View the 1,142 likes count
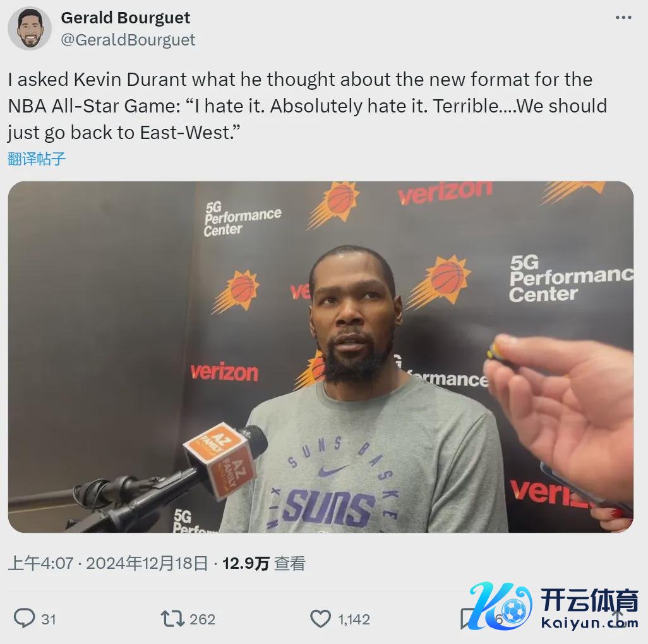The image size is (648, 644). point(354,619)
